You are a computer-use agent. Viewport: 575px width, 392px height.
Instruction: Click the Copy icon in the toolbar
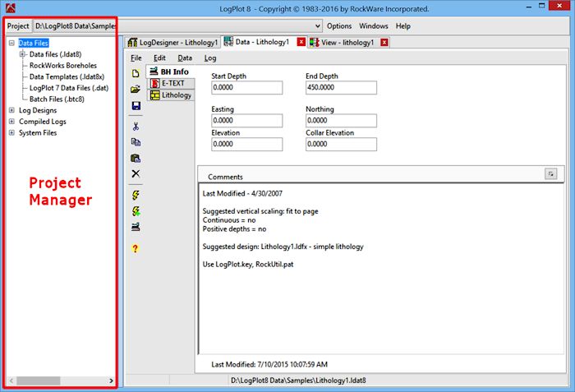pos(136,142)
